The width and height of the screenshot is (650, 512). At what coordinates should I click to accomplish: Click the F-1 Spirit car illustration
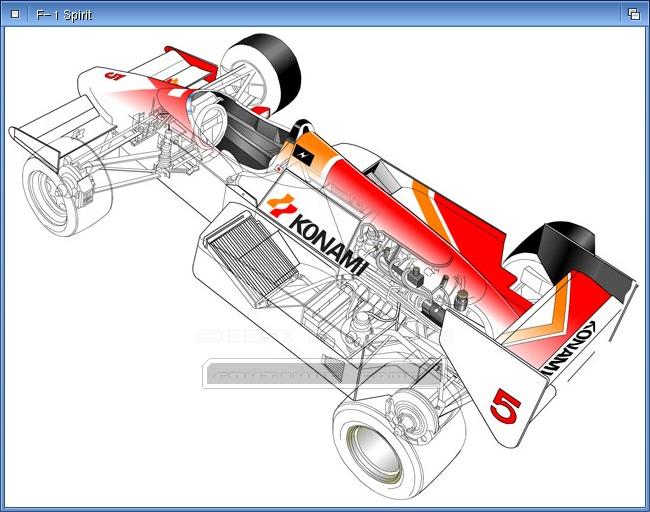(x=325, y=266)
